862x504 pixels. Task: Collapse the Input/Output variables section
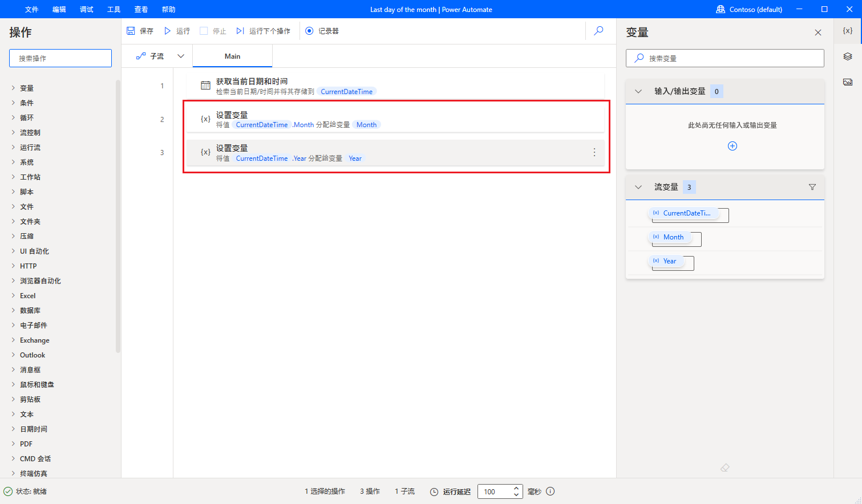638,91
